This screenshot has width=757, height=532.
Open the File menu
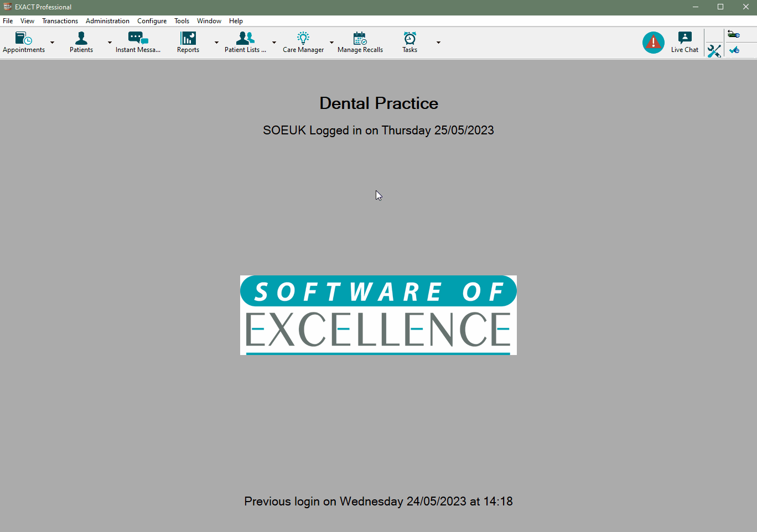coord(8,21)
